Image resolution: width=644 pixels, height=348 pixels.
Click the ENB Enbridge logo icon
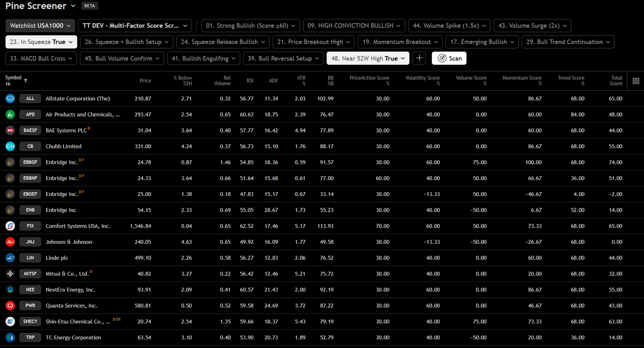pyautogui.click(x=10, y=210)
